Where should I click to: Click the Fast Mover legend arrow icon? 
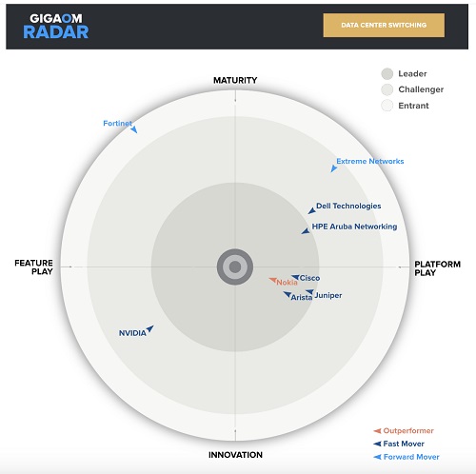click(377, 444)
